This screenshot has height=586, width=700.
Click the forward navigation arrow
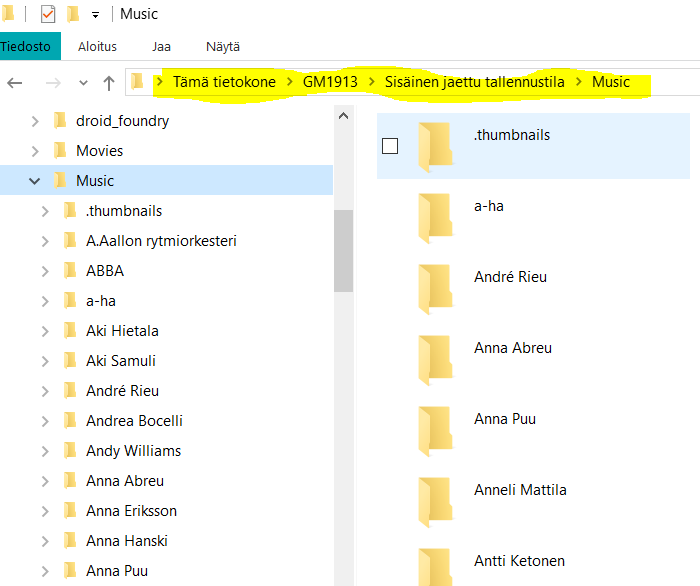[x=53, y=83]
